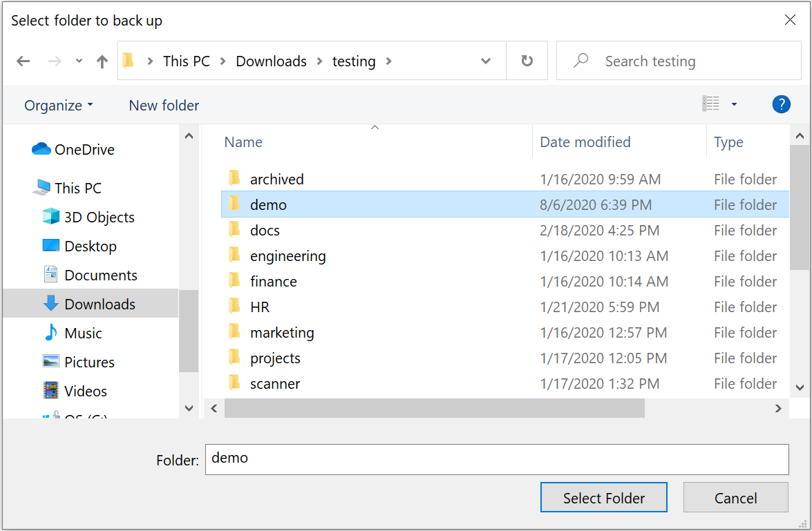Viewport: 812px width, 531px height.
Task: Refresh the testing folder view
Action: coord(527,61)
